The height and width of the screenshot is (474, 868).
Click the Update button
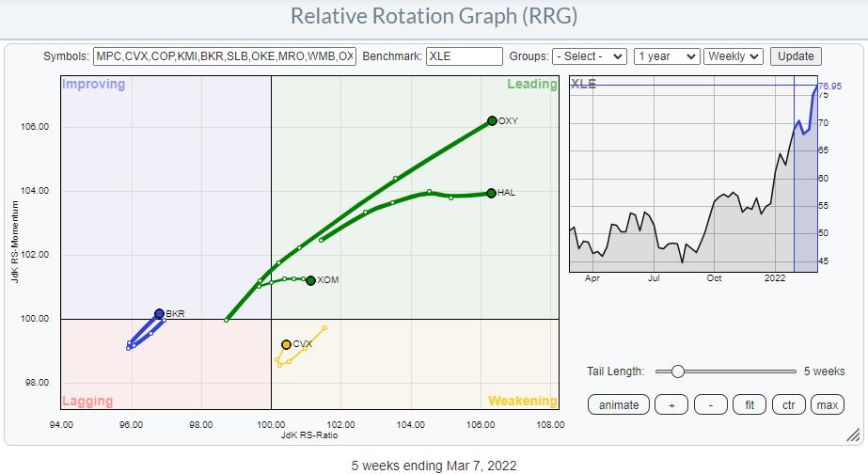795,56
